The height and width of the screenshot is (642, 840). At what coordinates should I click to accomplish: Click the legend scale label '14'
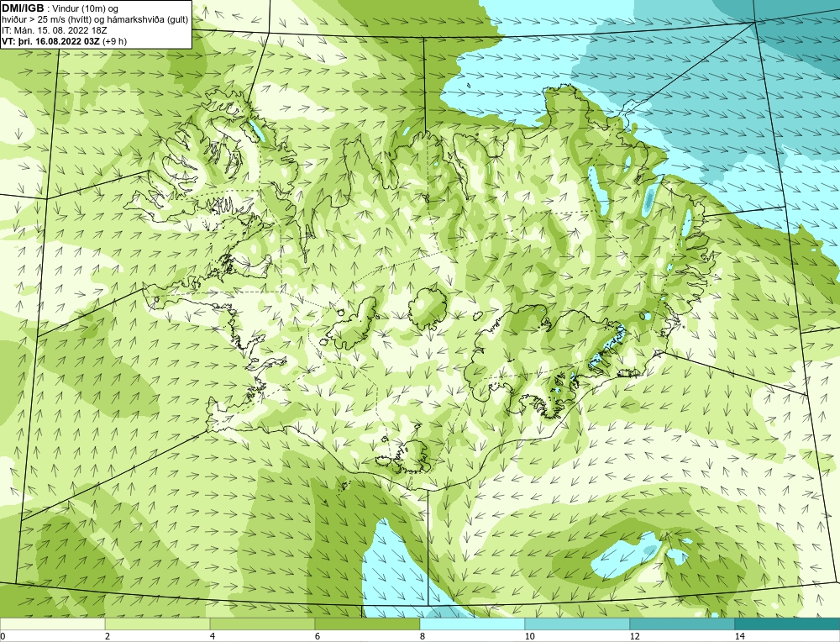tap(740, 636)
